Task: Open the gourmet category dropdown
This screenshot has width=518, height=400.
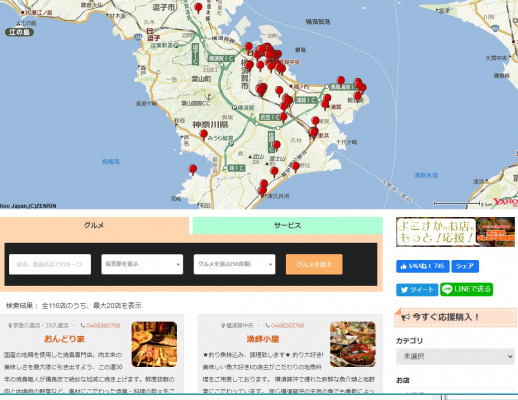Action: (x=234, y=264)
